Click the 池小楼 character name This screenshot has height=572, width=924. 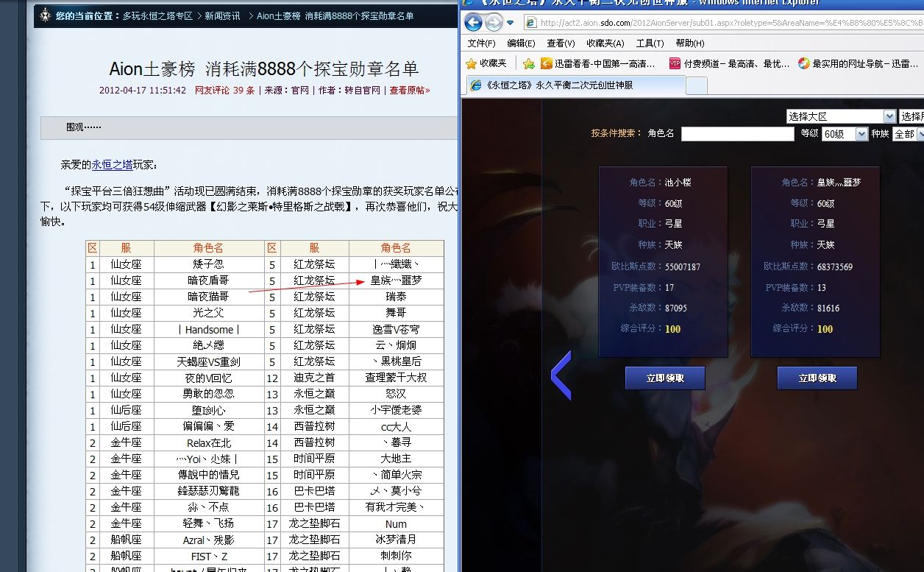pyautogui.click(x=678, y=182)
